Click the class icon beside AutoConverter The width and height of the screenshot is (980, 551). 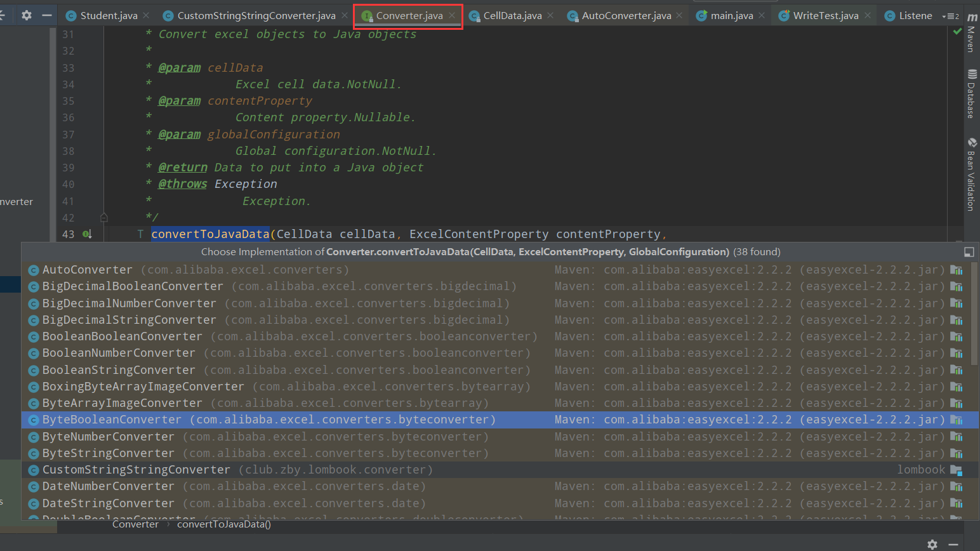coord(34,270)
